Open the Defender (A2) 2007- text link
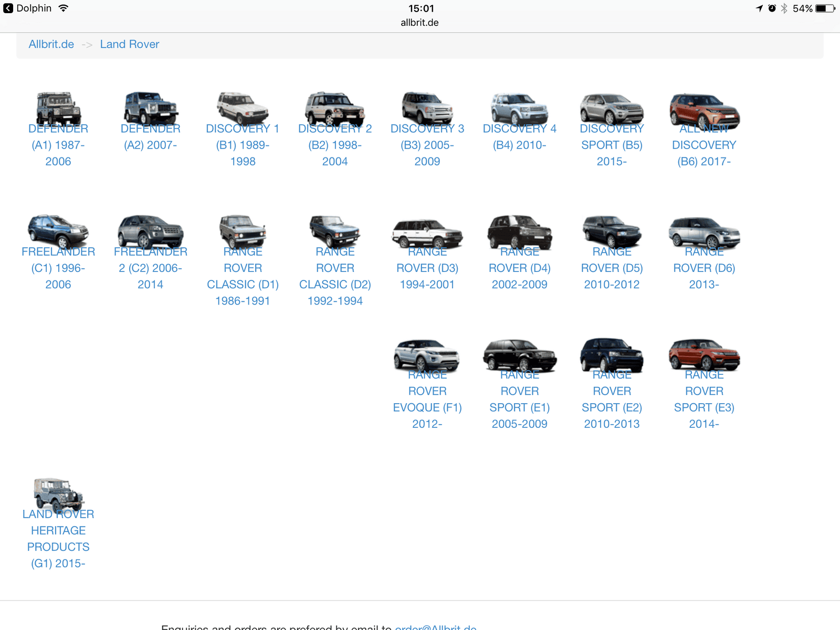This screenshot has height=630, width=840. click(151, 137)
